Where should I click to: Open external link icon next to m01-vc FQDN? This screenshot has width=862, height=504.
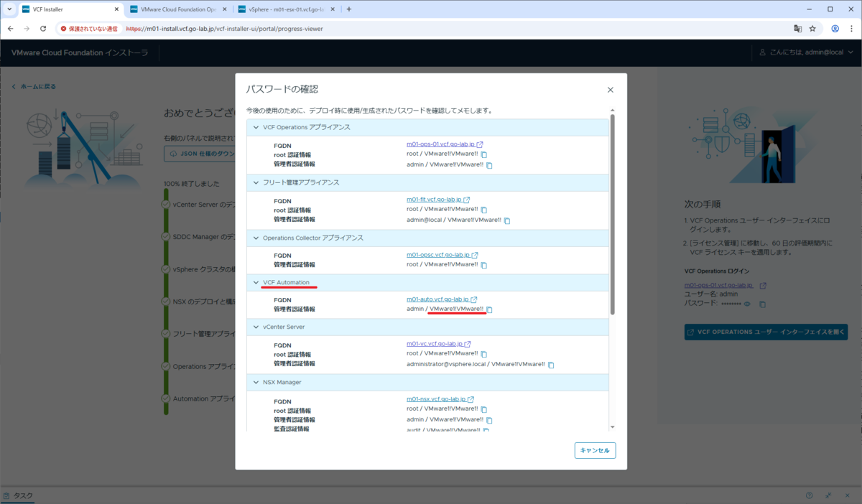[467, 344]
